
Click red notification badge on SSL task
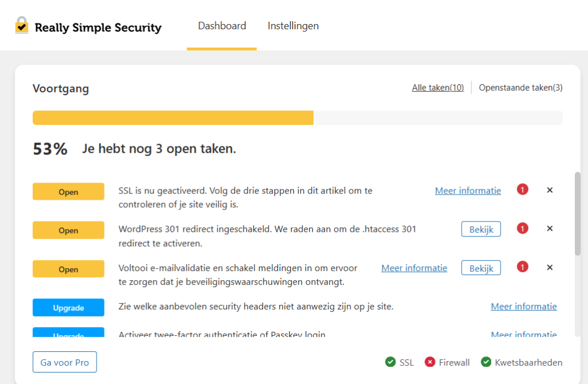pos(523,190)
